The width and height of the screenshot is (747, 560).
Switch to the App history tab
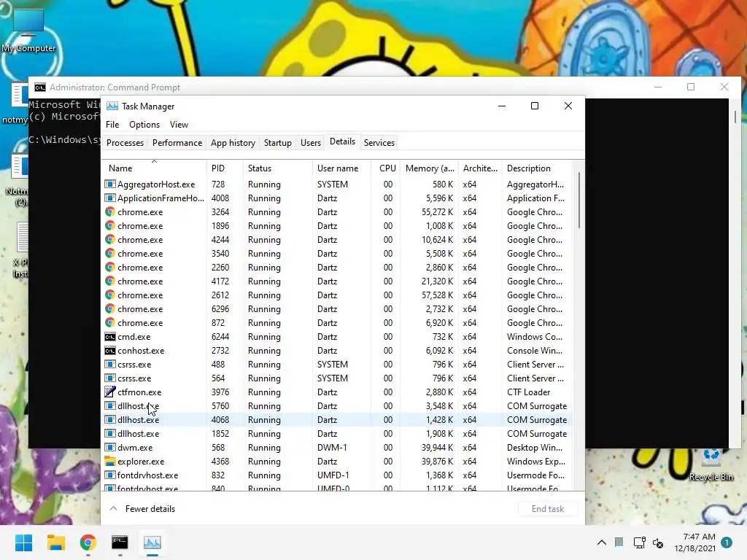[233, 142]
